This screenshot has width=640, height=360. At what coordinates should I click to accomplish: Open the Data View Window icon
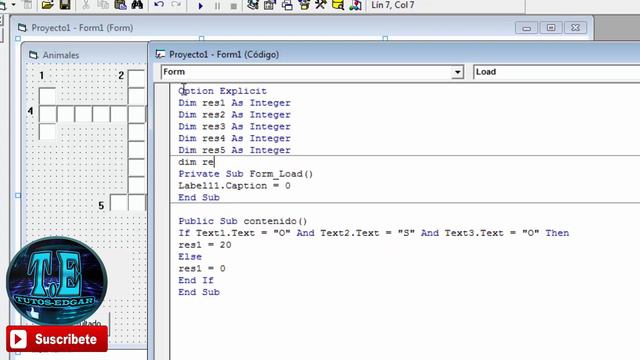[338, 5]
